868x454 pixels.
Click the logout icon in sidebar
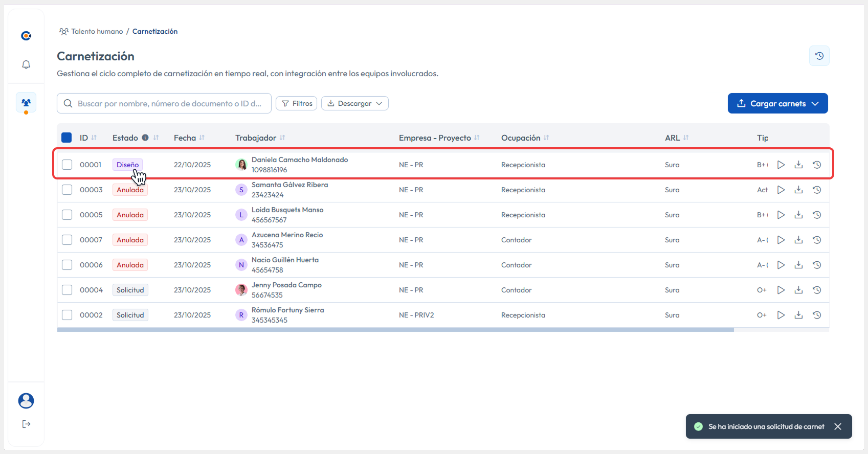coord(26,424)
